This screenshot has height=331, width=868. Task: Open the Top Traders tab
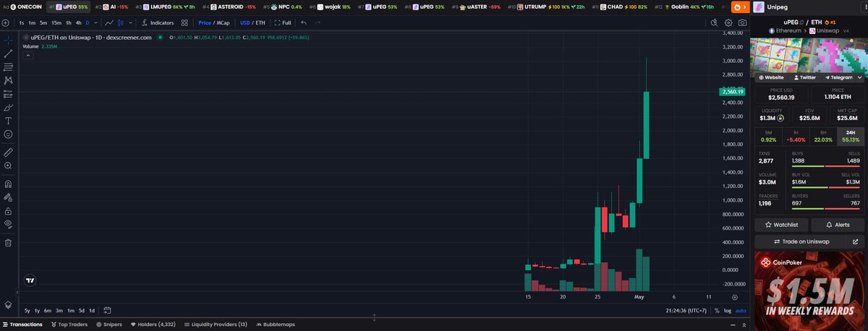69,324
